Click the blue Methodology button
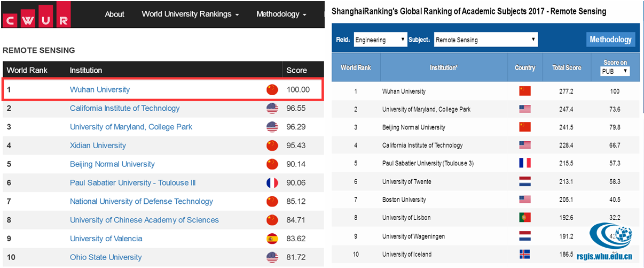This screenshot has width=644, height=268. [610, 40]
